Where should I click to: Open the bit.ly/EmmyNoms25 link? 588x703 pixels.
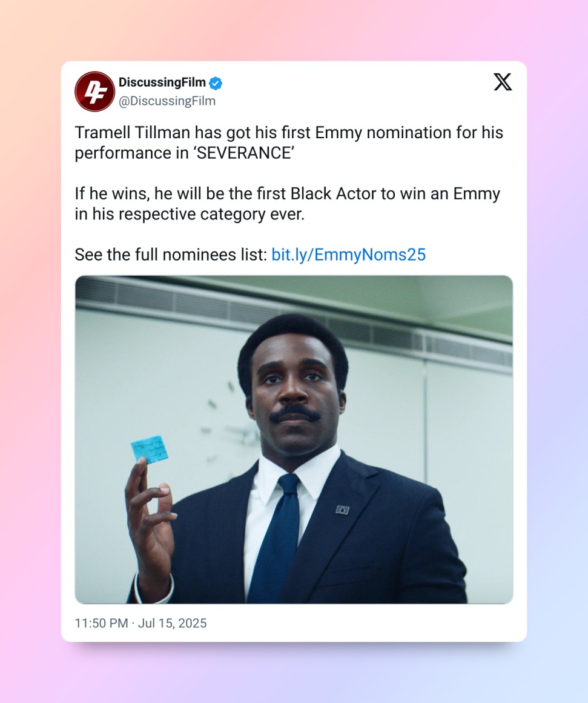click(348, 255)
